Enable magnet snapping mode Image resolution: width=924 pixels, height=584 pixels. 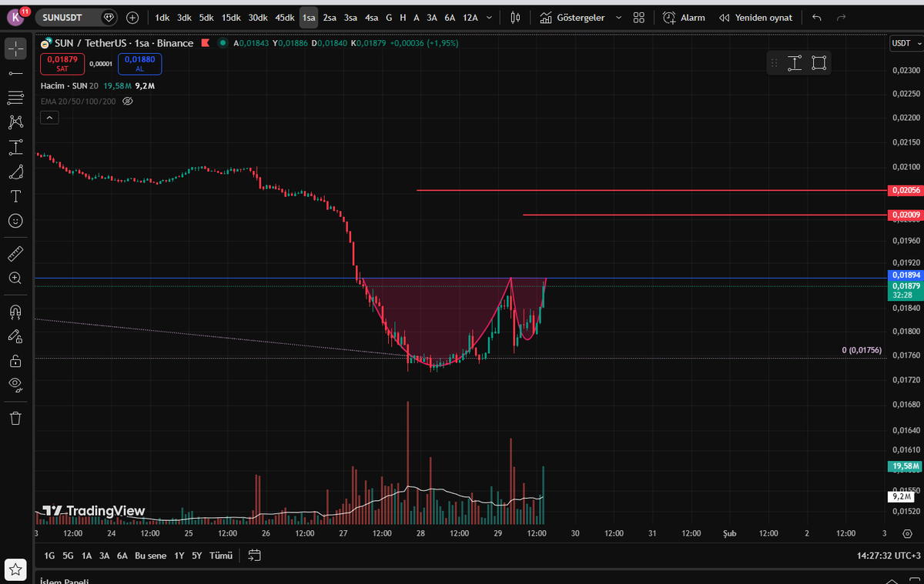coord(15,312)
